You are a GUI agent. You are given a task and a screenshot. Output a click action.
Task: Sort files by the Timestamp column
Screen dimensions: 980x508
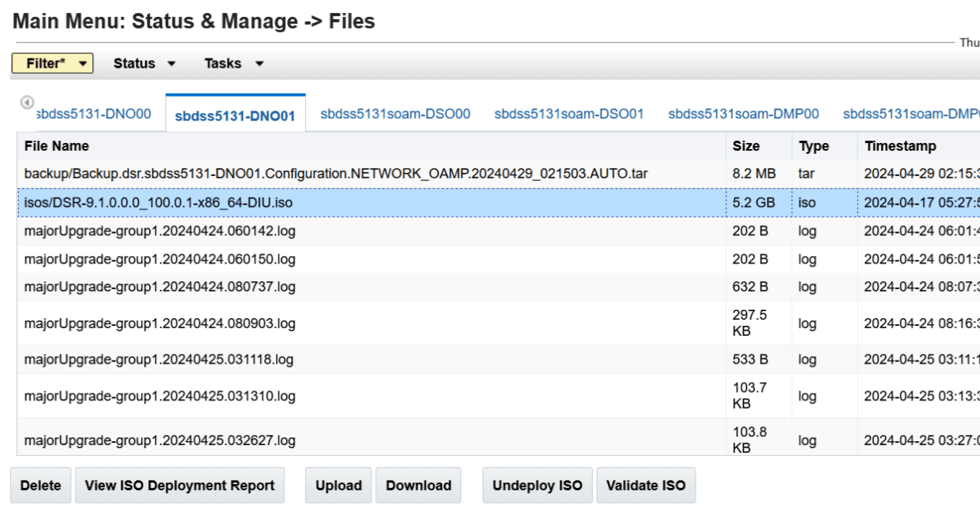tap(899, 145)
